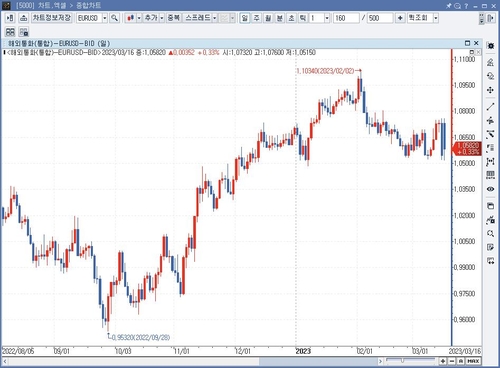The width and height of the screenshot is (500, 368).
Task: Select the move crosshair arrows tool
Action: pos(490,90)
